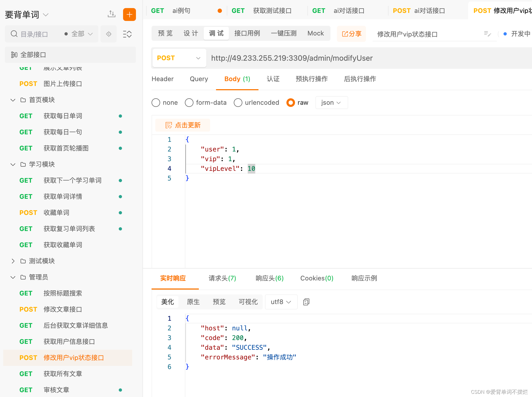Select the form-data radio option
Screen dimensions: 532x397
tap(189, 103)
